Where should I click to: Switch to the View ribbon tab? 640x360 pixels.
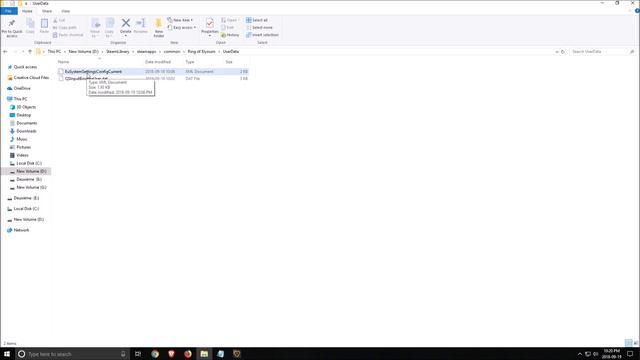click(65, 11)
